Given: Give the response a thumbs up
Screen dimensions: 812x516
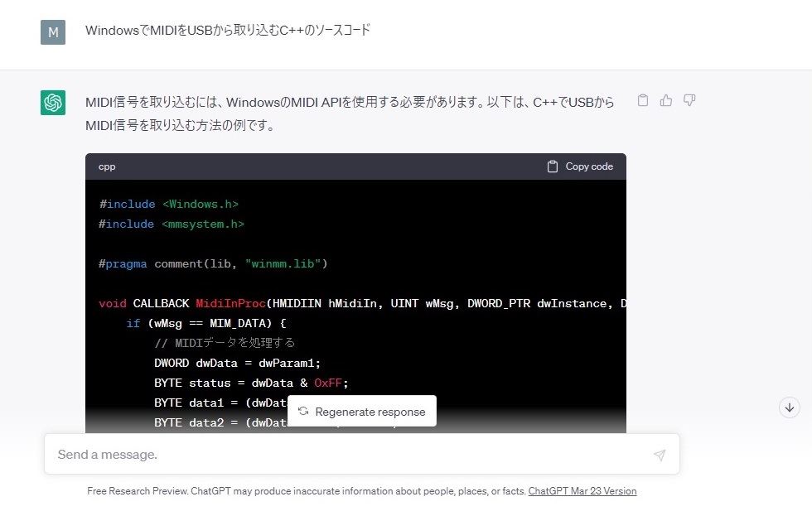Looking at the screenshot, I should coord(666,100).
